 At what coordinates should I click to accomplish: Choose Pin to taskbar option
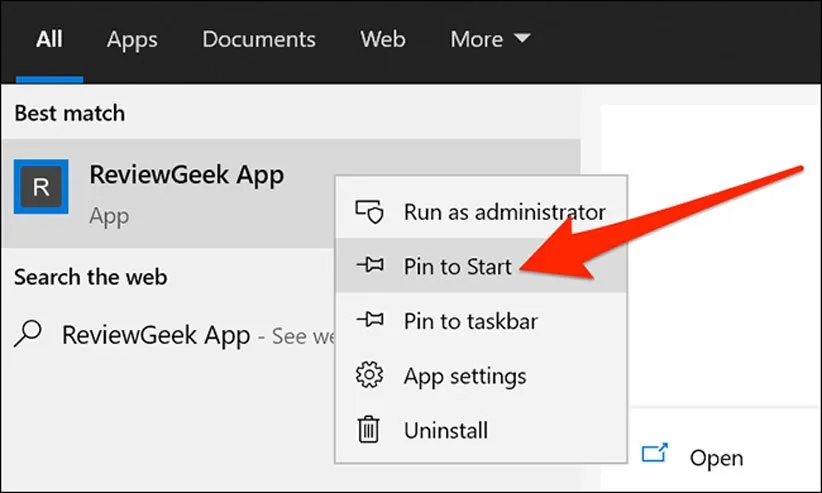click(x=470, y=322)
